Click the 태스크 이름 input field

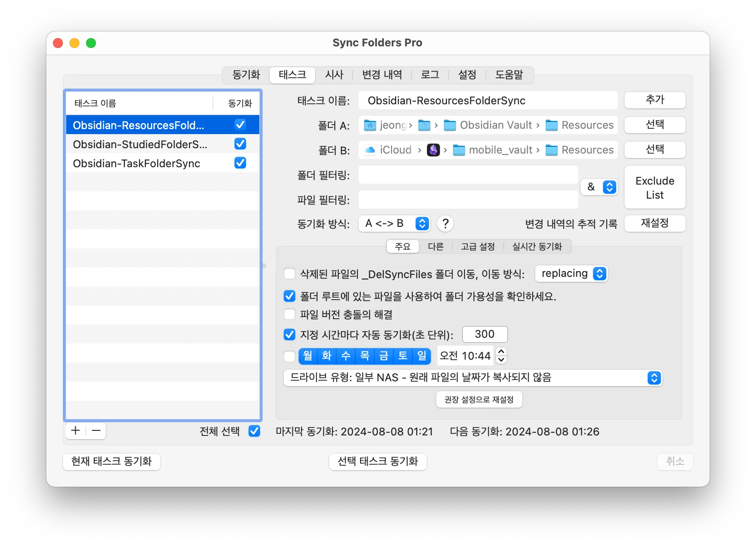488,100
